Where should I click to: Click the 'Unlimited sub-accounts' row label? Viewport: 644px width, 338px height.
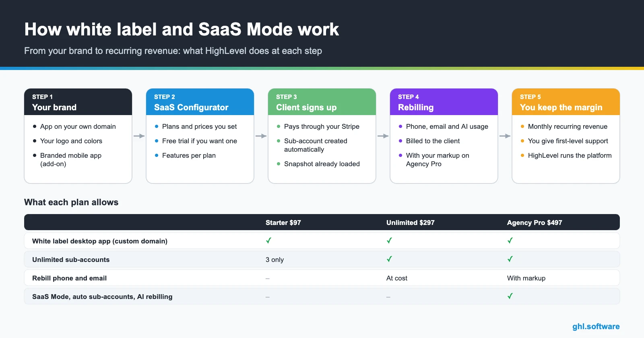tap(71, 260)
